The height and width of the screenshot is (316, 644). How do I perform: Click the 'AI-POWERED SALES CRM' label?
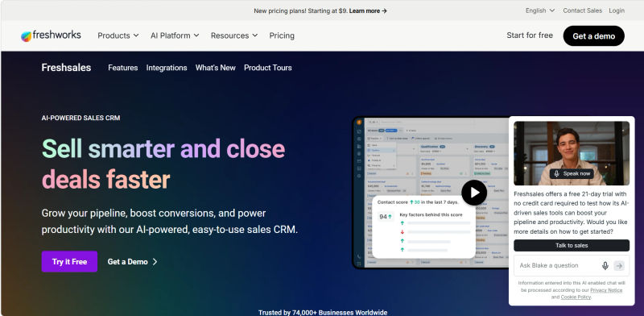point(81,118)
